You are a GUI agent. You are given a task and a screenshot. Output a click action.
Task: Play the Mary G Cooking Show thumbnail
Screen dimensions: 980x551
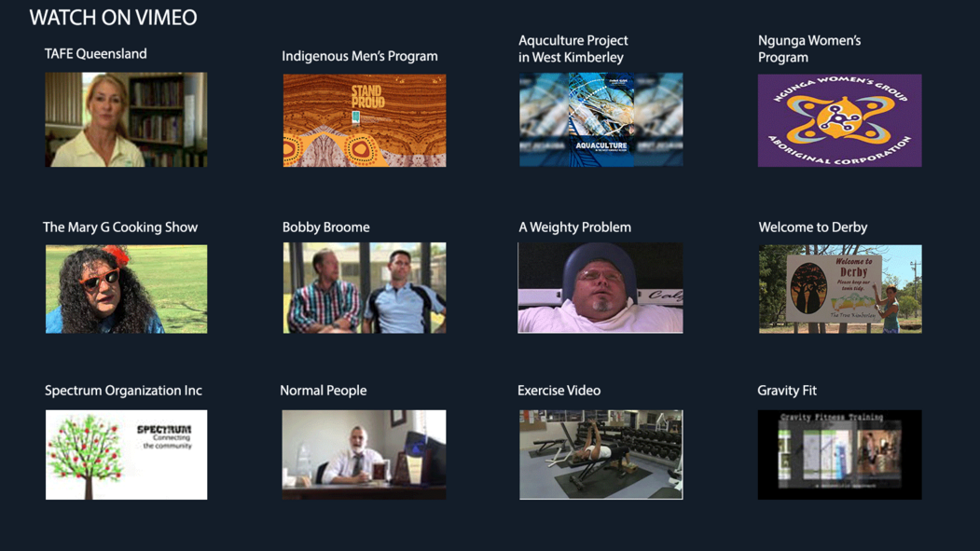126,289
